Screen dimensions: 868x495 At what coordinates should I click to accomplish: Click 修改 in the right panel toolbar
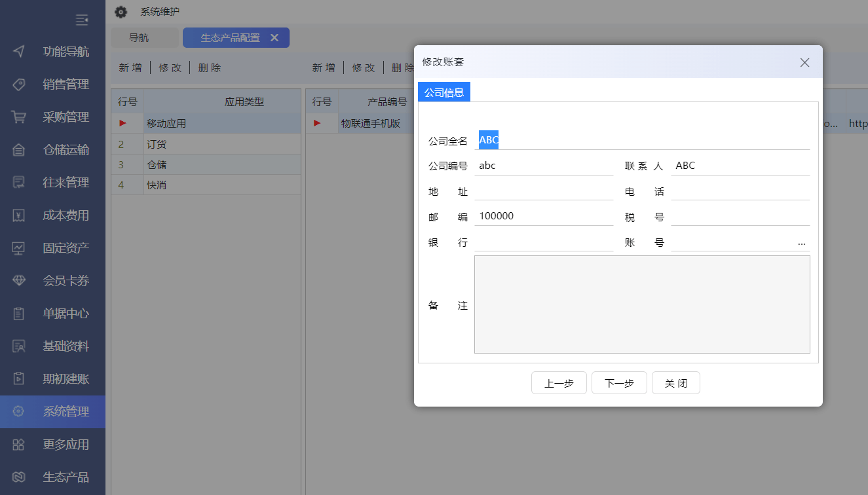[x=363, y=67]
